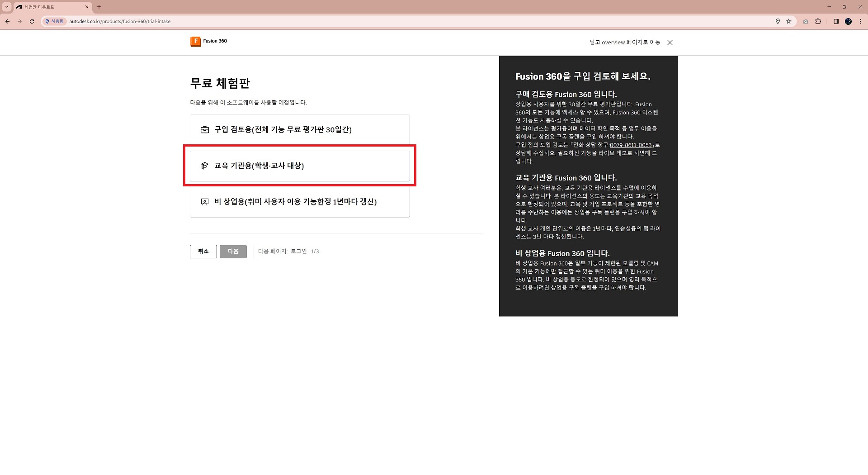868x475 pixels.
Task: Click the Fusion 360을 구입 검토해 보세요 heading
Action: 583,76
